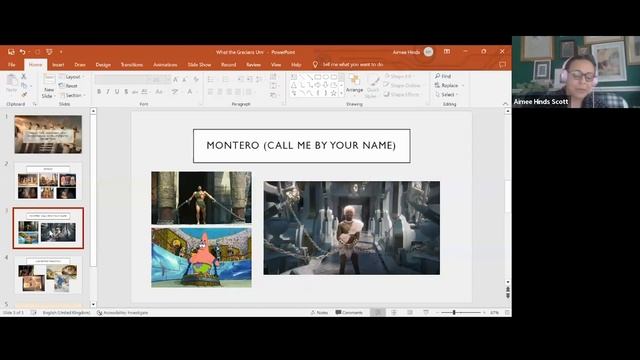This screenshot has width=640, height=360.
Task: Select slide 1 thumbnail
Action: click(48, 134)
